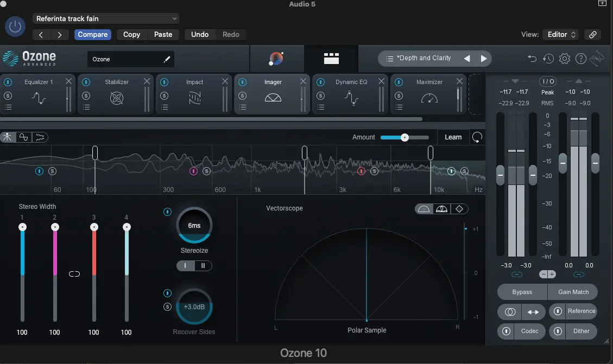Open the Referinta track fain preset dropdown
Screen dimensions: 613x364
click(106, 18)
